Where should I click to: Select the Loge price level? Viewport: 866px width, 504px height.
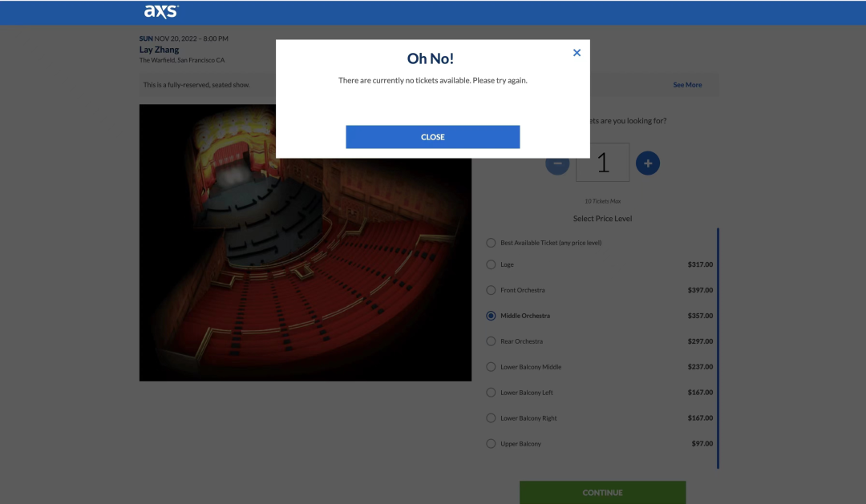coord(491,264)
